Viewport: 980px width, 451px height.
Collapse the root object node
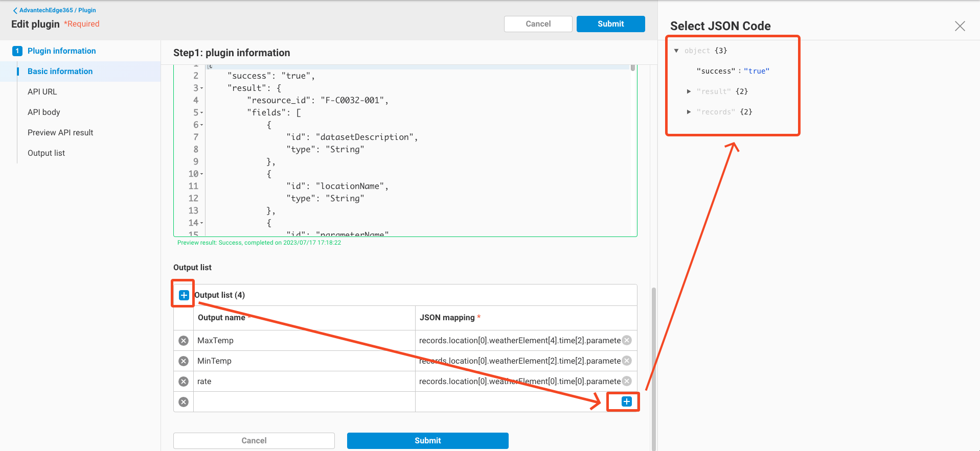click(x=676, y=51)
